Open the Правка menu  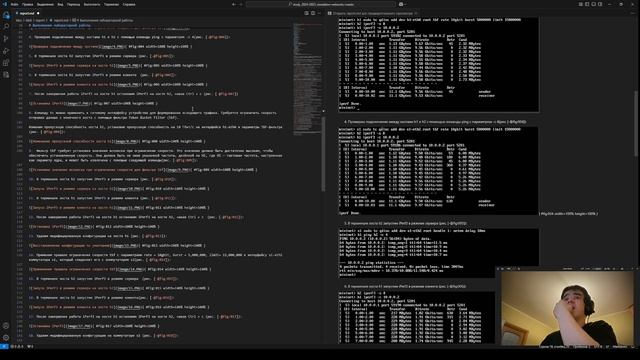tap(27, 4)
